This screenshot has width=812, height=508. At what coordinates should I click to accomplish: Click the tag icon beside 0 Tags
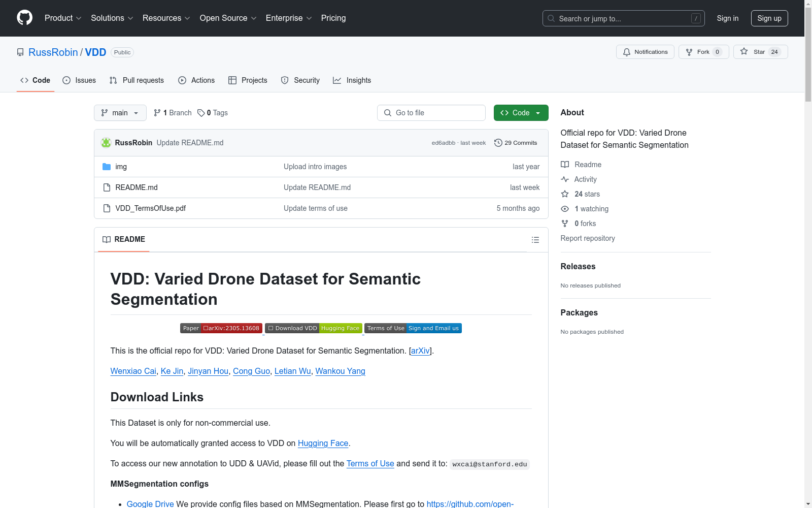coord(201,113)
